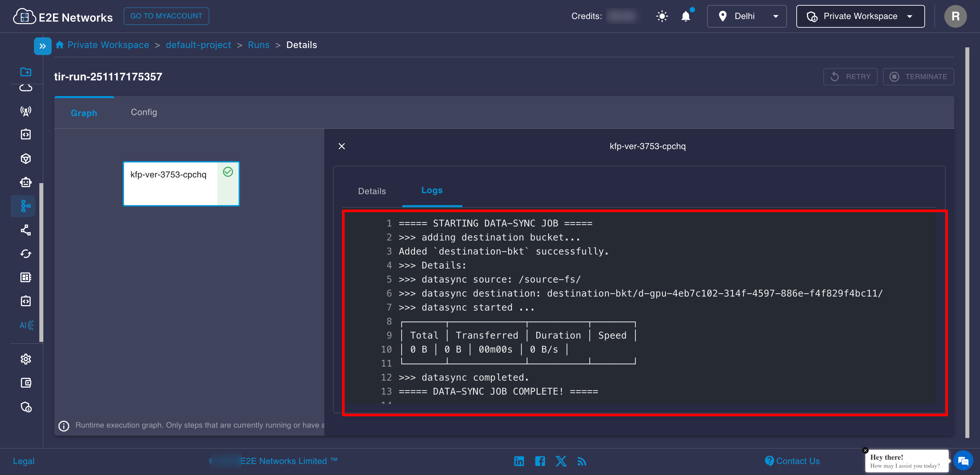Viewport: 980px width, 475px height.
Task: Click the antenna broadcast icon in sidebar
Action: 25,111
